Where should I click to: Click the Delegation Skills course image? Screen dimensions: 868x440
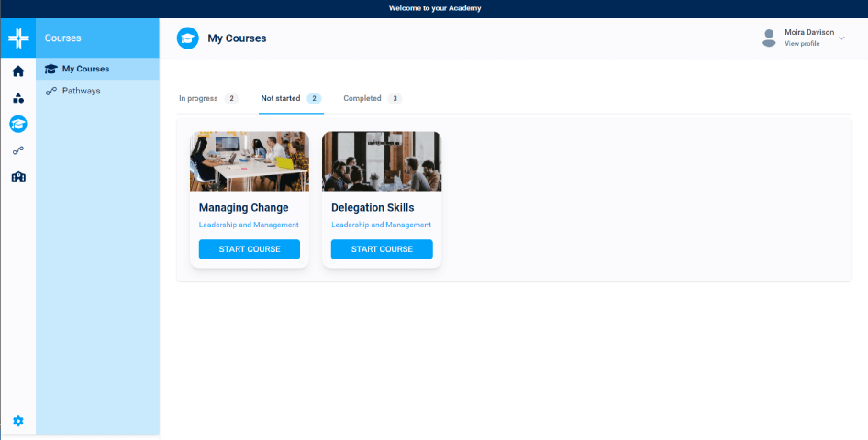point(382,161)
